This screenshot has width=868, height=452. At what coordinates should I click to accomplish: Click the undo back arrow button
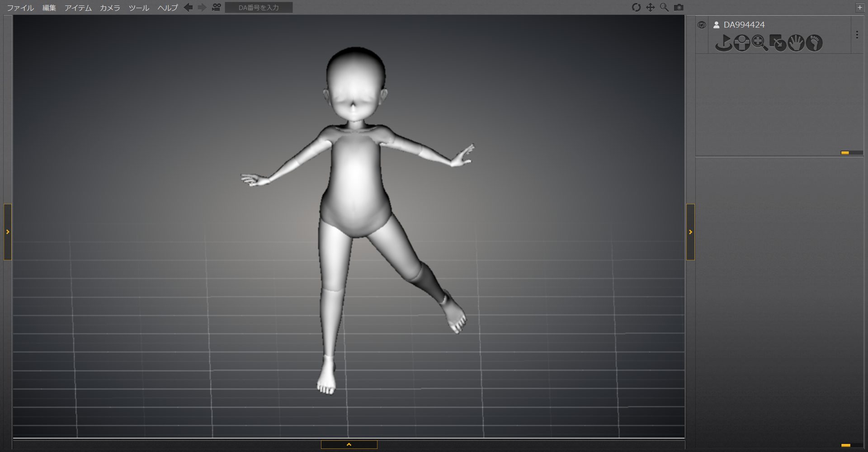189,8
